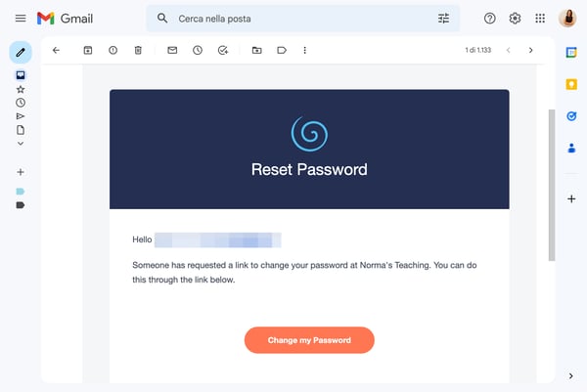The width and height of the screenshot is (587, 392).
Task: Open Google Keep in side panel
Action: pos(571,84)
